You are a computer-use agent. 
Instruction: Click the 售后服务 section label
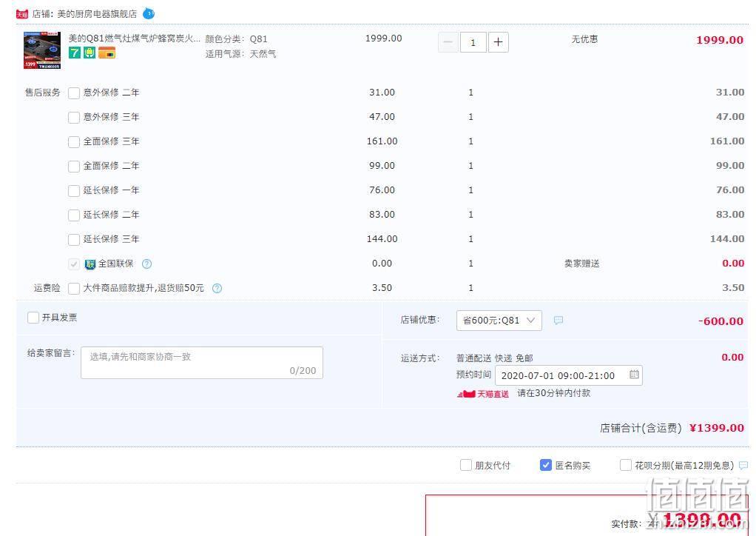pyautogui.click(x=43, y=92)
